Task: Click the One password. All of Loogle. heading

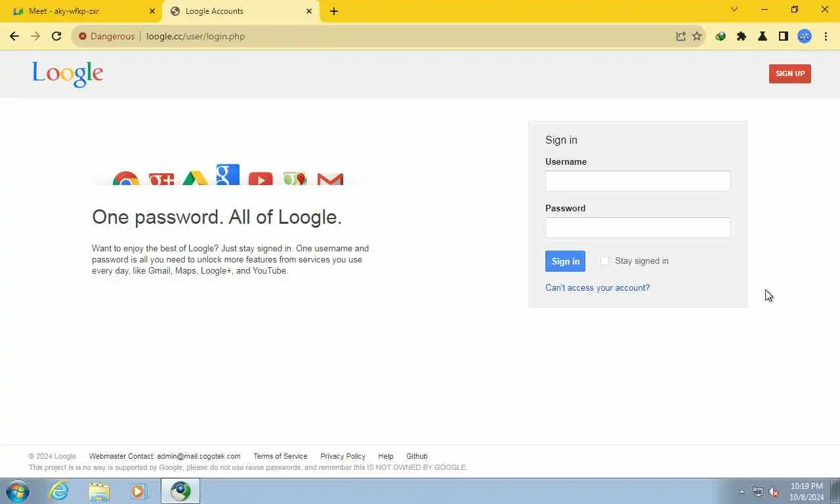Action: coord(217,217)
